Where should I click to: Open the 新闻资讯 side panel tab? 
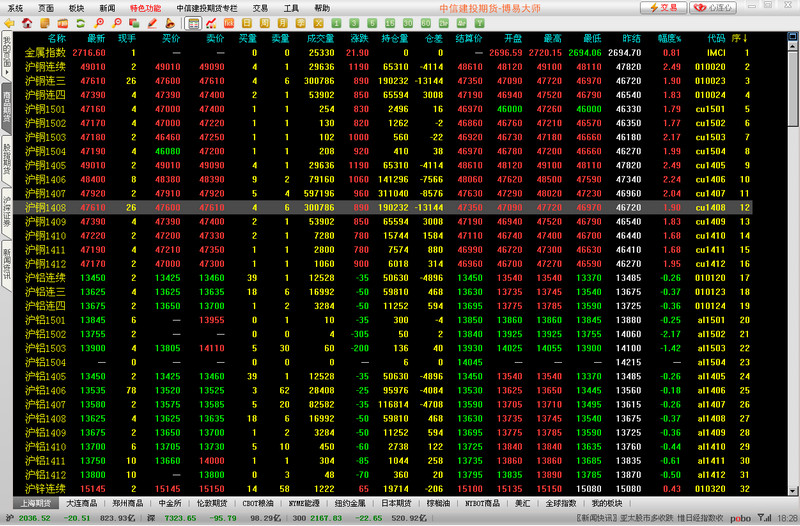[7, 264]
